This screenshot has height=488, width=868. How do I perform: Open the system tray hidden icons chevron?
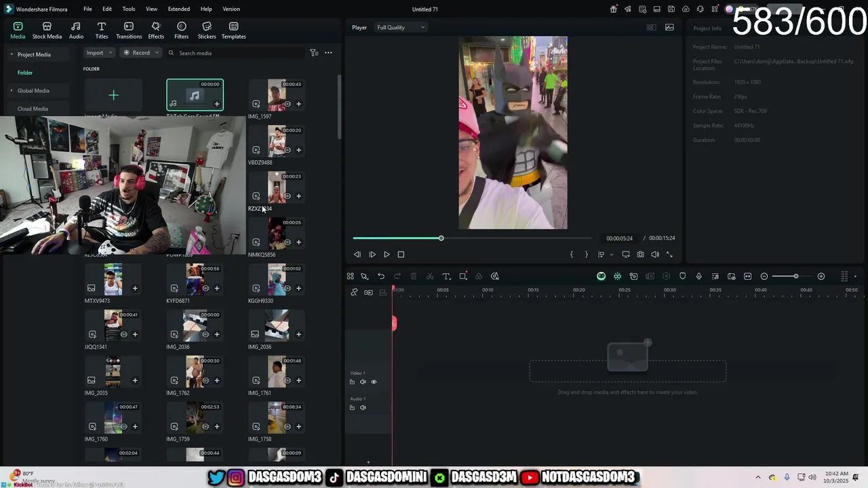758,477
